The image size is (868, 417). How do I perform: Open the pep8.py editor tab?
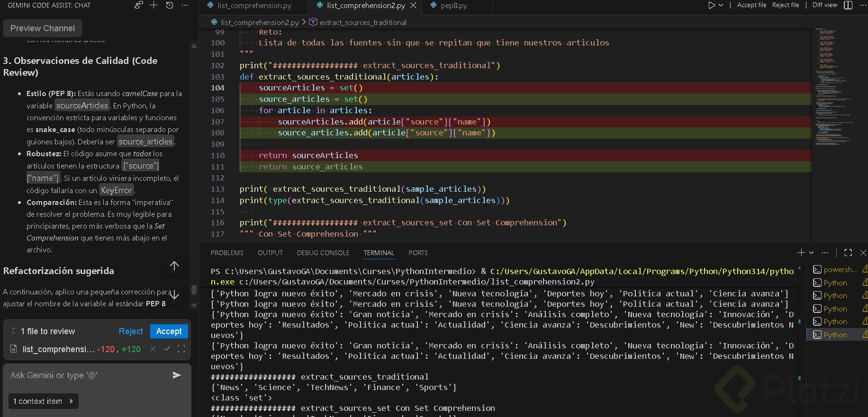pyautogui.click(x=453, y=6)
